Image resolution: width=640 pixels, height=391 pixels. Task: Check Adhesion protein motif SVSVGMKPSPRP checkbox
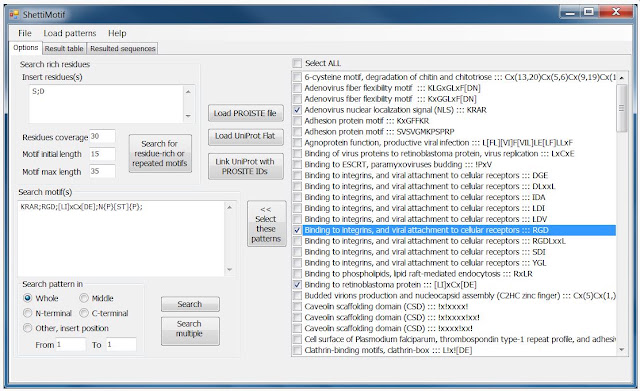[x=297, y=131]
